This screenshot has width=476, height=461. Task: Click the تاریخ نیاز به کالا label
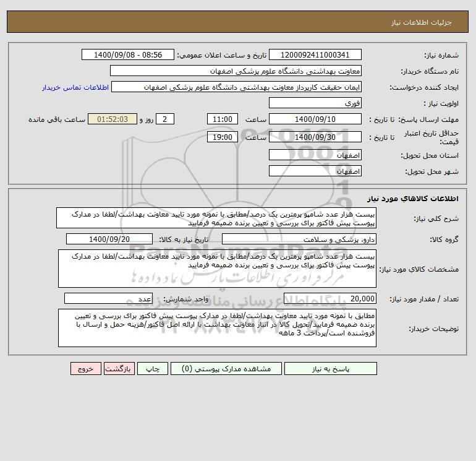184,239
